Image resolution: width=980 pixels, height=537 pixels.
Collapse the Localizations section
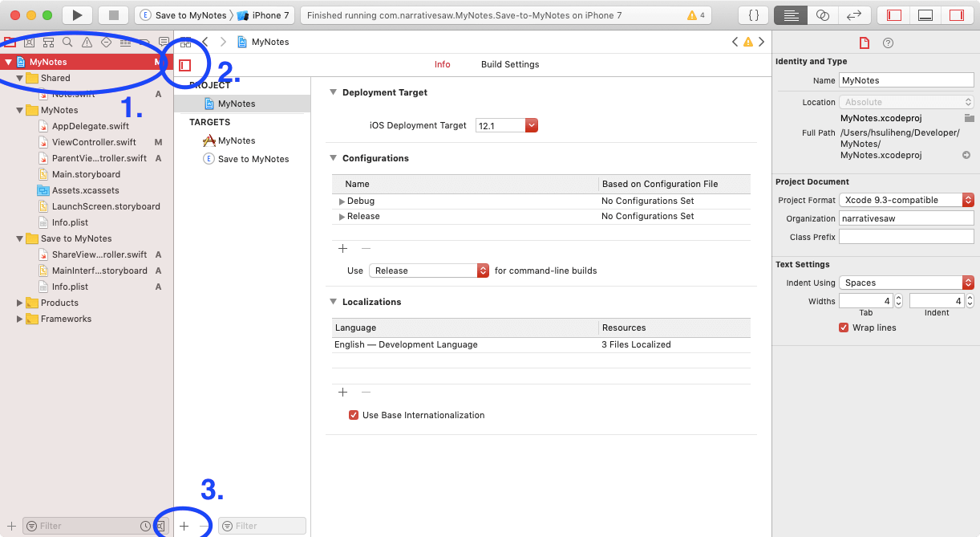[334, 302]
